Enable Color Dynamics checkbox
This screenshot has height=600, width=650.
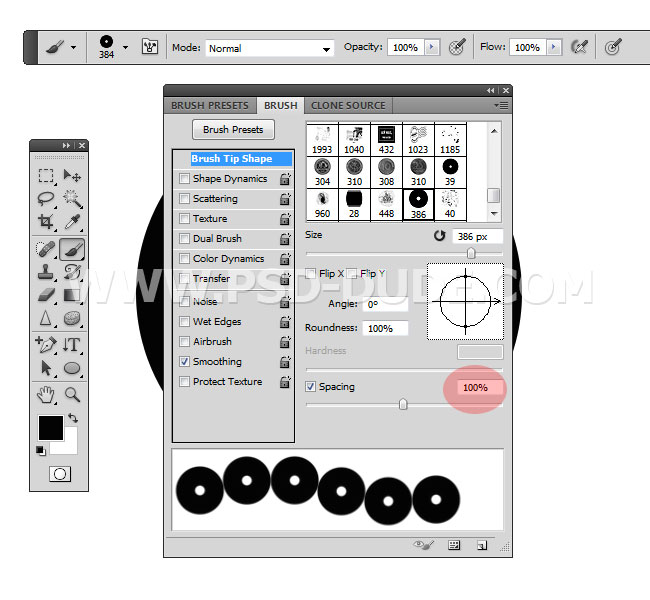(184, 258)
